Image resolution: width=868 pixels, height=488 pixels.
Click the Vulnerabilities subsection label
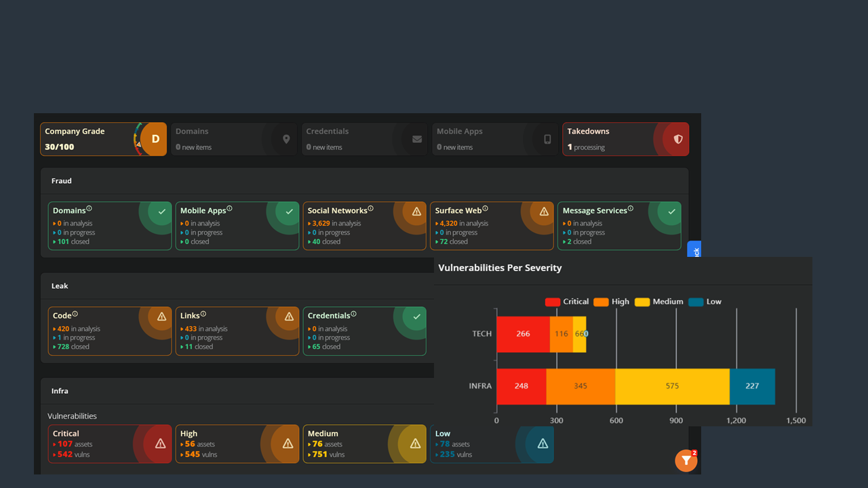pos(72,416)
